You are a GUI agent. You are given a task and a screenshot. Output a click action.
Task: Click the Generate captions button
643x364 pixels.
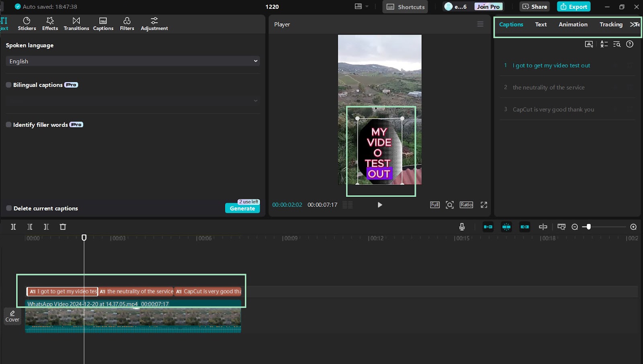tap(242, 208)
